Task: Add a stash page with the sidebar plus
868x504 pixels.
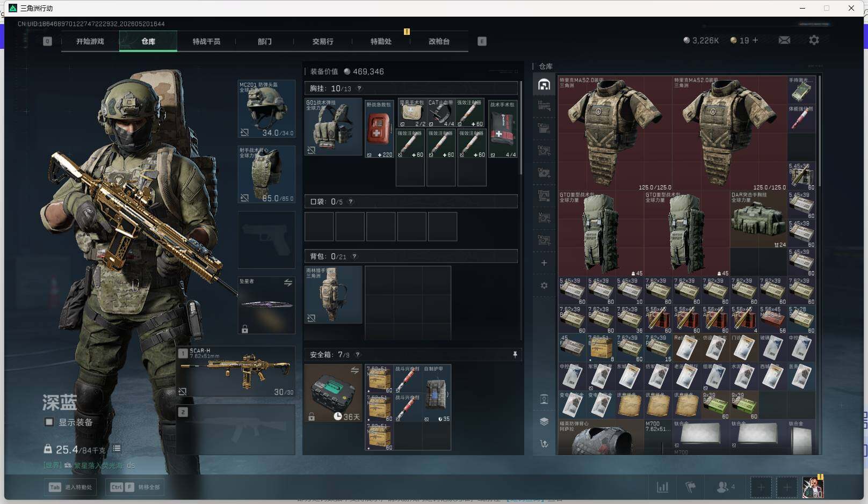Action: pos(544,263)
